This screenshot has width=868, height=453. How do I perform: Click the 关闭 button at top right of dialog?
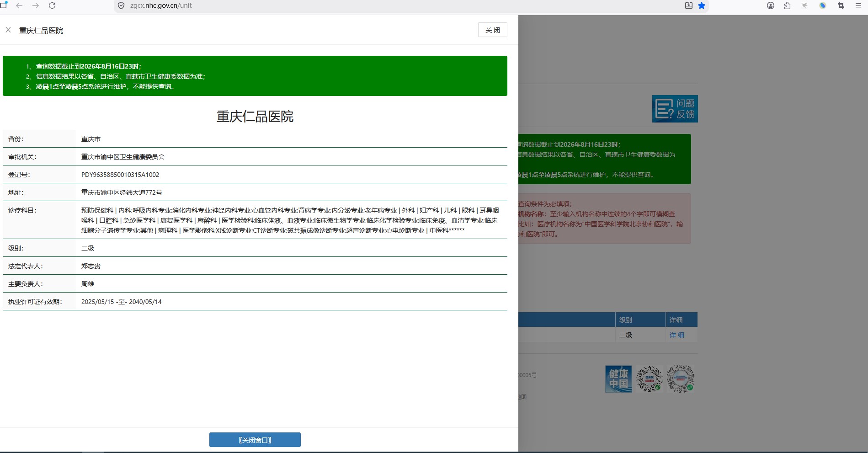(x=493, y=30)
